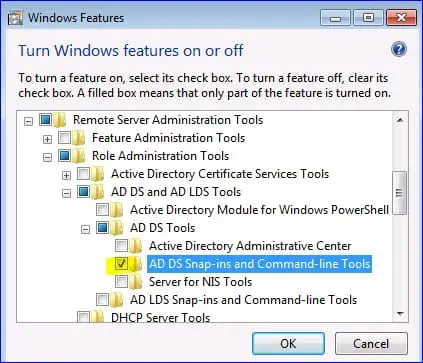Uncheck AD DS Snap-ins and Command-line Tools
Viewport: 423px width, 363px height.
[121, 264]
